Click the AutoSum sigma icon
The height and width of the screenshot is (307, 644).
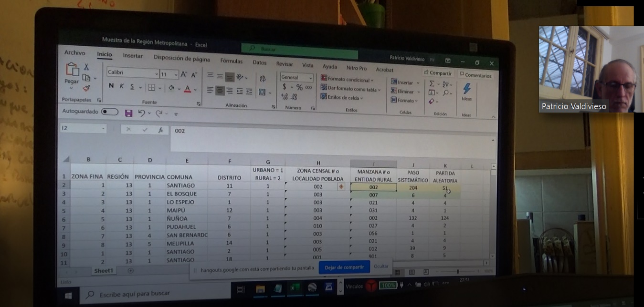(433, 83)
